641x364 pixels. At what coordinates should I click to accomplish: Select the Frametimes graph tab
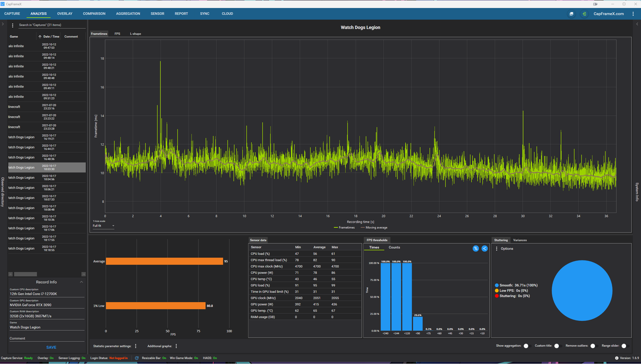(99, 34)
